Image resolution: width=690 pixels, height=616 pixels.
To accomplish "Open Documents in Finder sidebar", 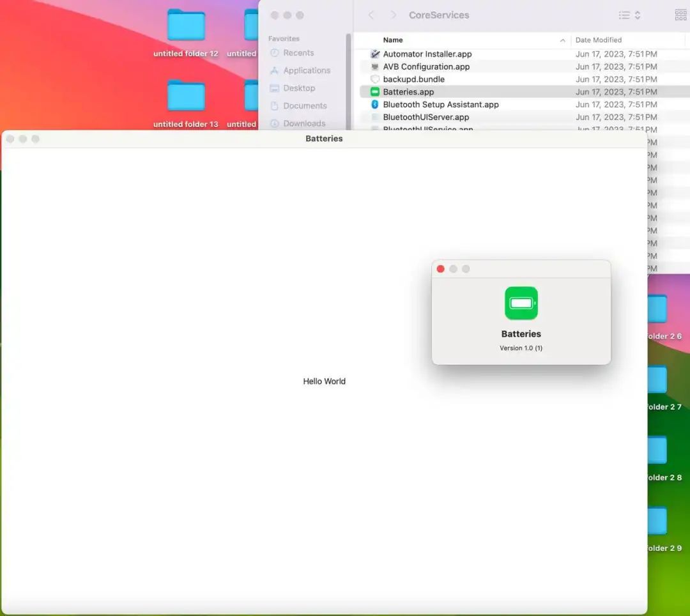I will 305,106.
